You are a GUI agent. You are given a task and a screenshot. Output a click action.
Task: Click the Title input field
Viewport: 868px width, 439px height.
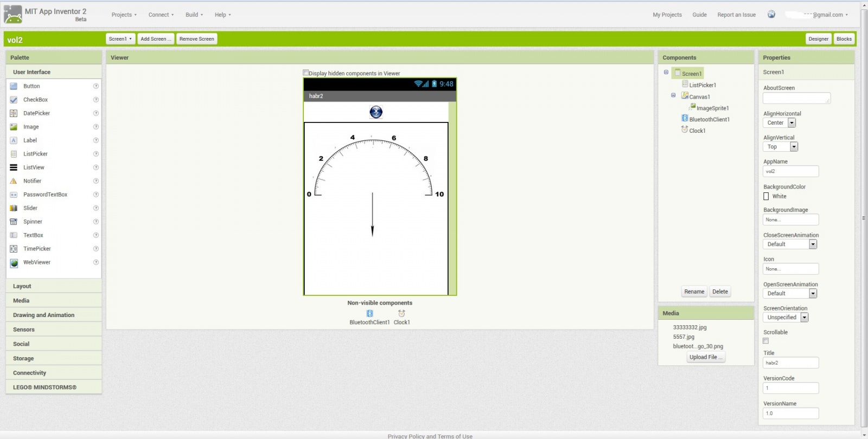pos(791,363)
